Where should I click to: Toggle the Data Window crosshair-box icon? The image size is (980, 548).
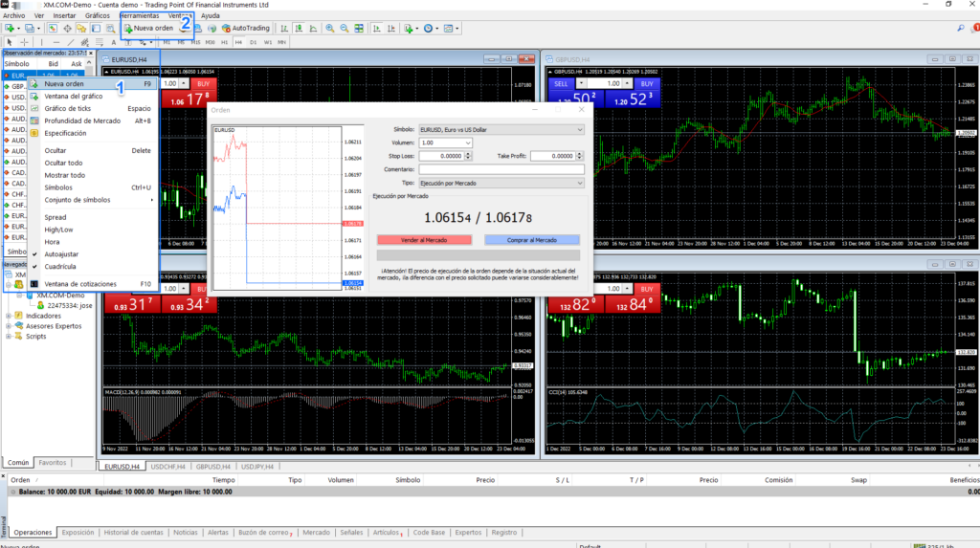67,28
